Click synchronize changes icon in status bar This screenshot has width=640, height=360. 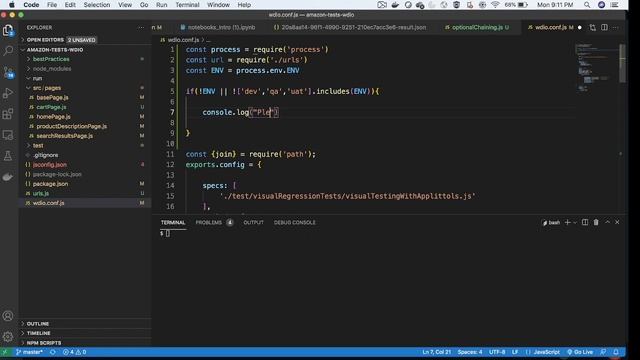click(53, 352)
